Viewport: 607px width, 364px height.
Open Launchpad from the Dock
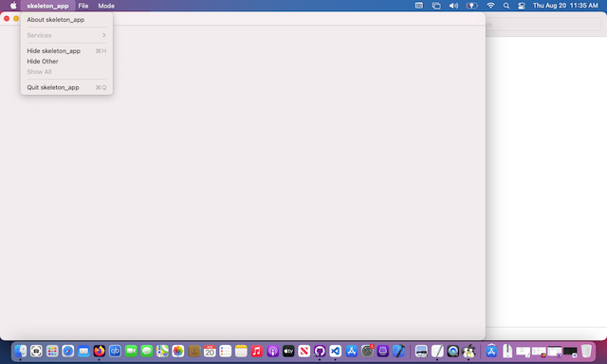tap(52, 352)
